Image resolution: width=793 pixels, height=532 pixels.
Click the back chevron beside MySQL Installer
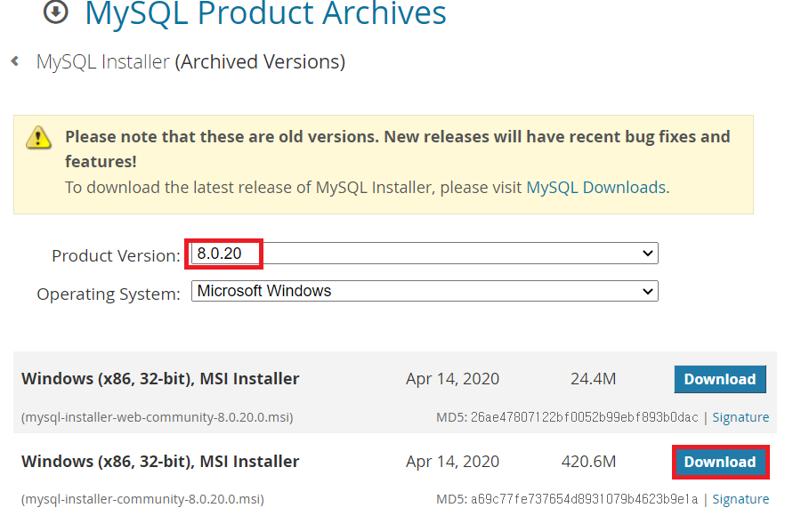15,61
